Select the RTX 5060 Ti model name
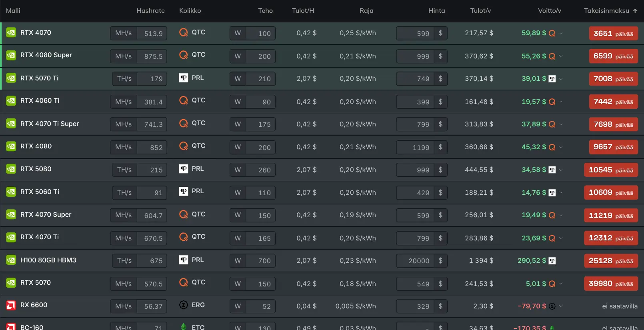Screen dimensions: 644x330 click(40, 192)
